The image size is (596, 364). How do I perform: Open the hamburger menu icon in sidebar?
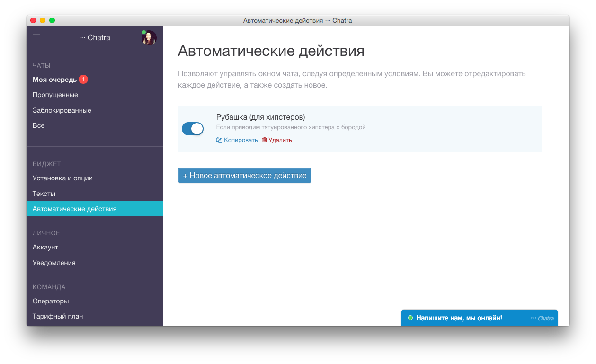[x=36, y=37]
